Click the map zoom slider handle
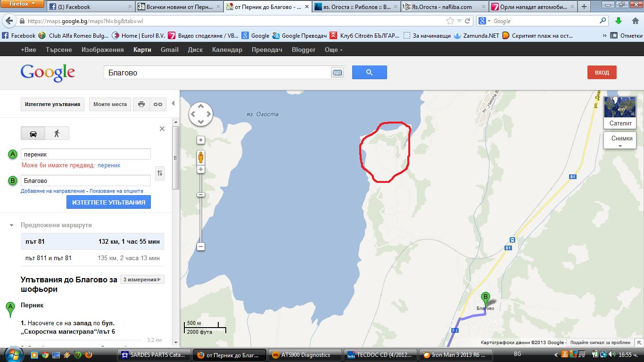 coord(201,195)
